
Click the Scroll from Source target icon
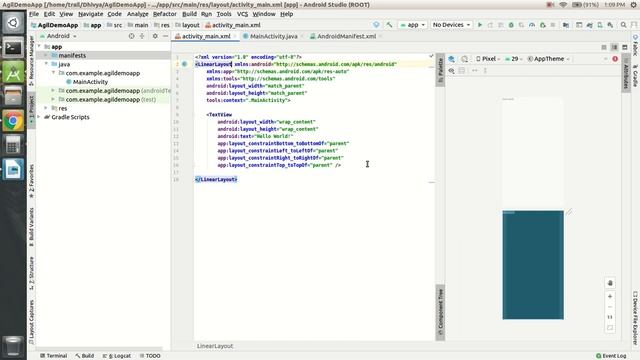click(131, 36)
